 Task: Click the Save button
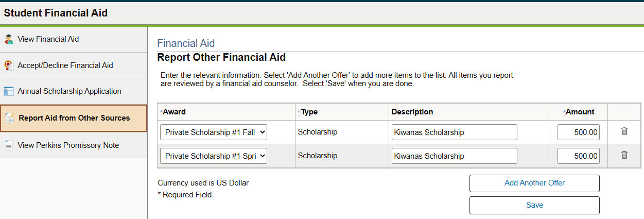534,205
